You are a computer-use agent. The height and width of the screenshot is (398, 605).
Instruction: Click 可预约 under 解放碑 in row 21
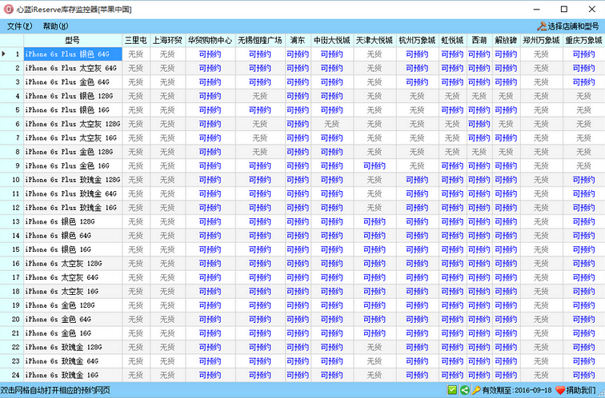[506, 333]
